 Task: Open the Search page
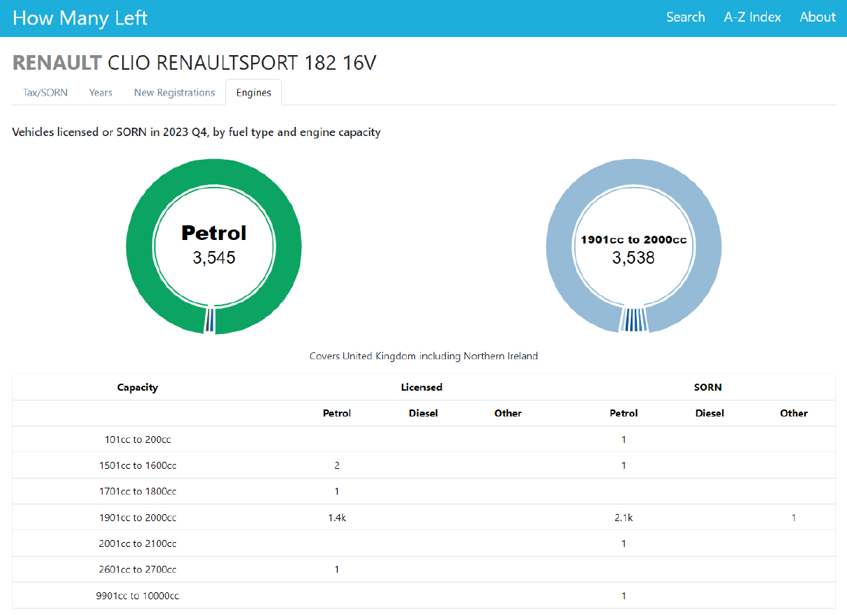tap(685, 17)
